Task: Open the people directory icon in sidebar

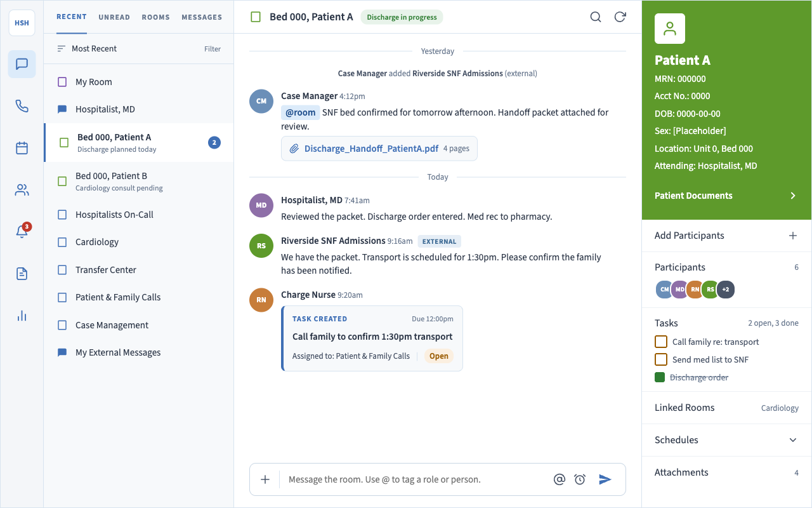Action: 22,190
